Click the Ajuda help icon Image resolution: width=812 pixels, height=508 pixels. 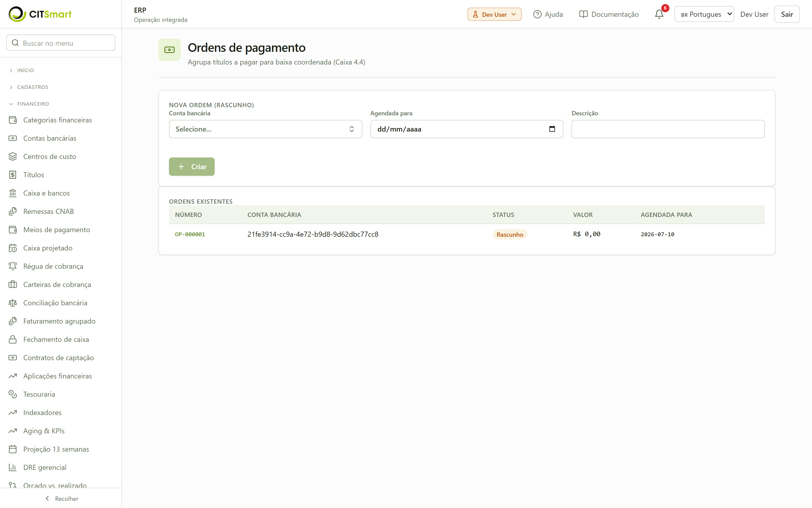tap(537, 14)
